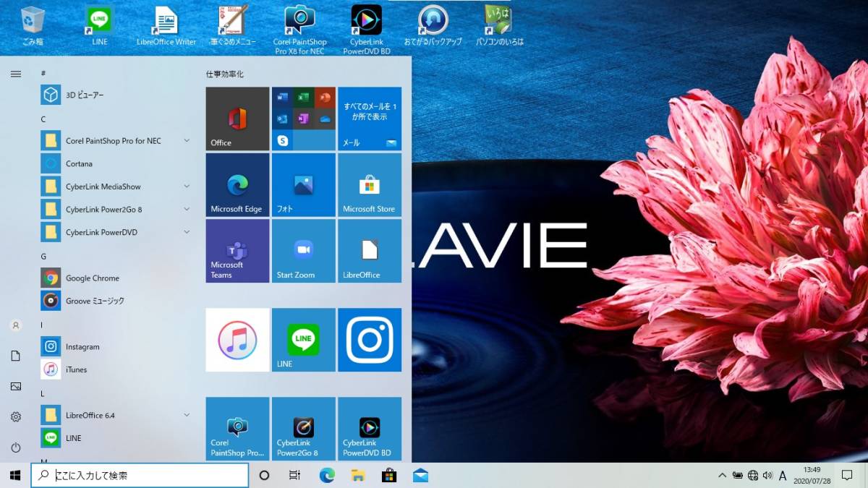This screenshot has height=488, width=868.
Task: Open the LINE tile in Start
Action: (x=303, y=340)
